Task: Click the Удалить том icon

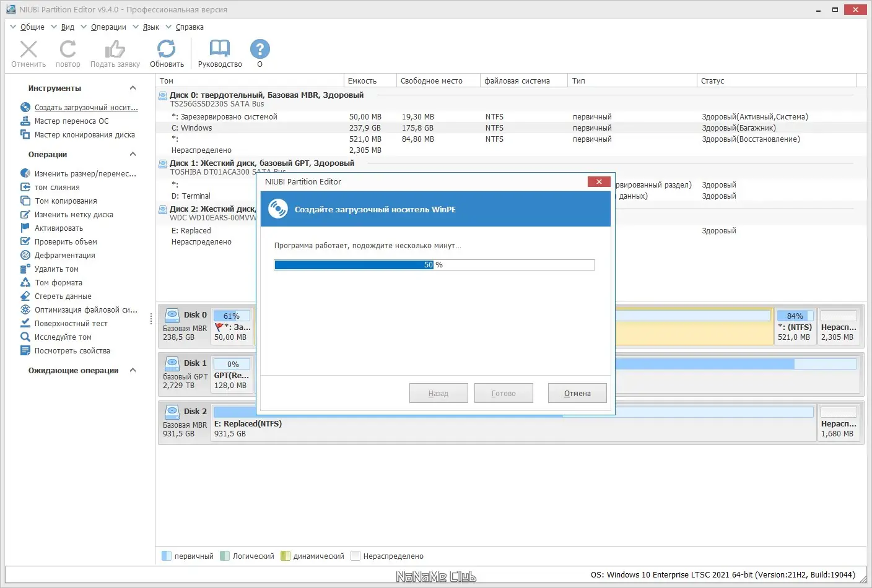Action: click(x=25, y=269)
